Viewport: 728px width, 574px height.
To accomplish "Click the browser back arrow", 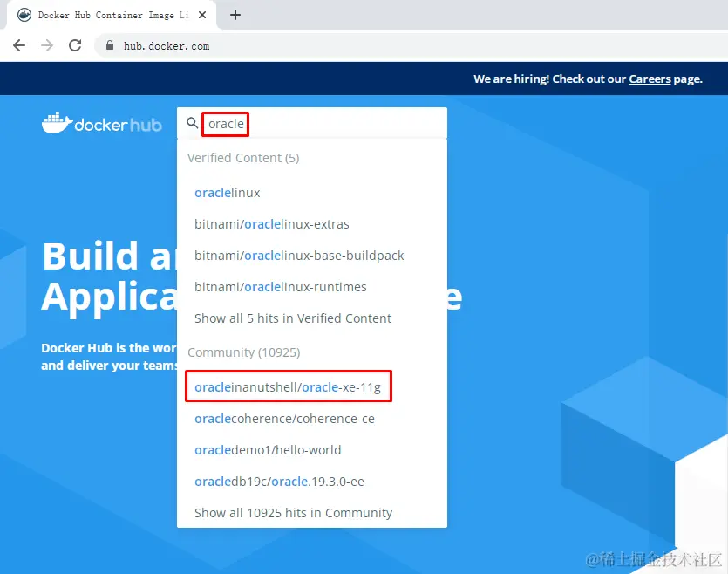I will [19, 45].
